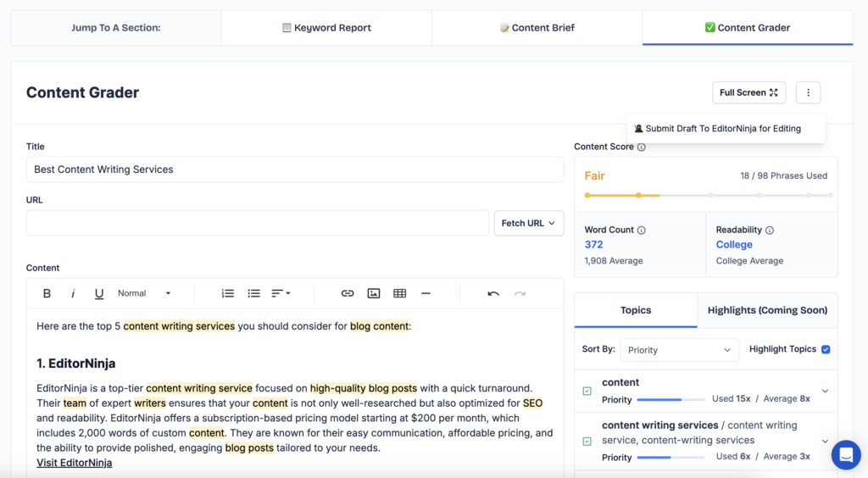Focus the empty URL input field
The width and height of the screenshot is (868, 478).
coord(258,223)
